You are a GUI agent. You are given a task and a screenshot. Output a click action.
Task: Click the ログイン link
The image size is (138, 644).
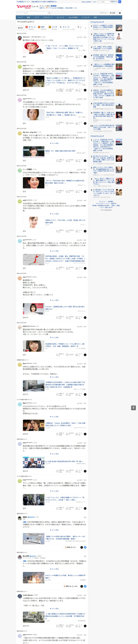(x=42, y=8)
